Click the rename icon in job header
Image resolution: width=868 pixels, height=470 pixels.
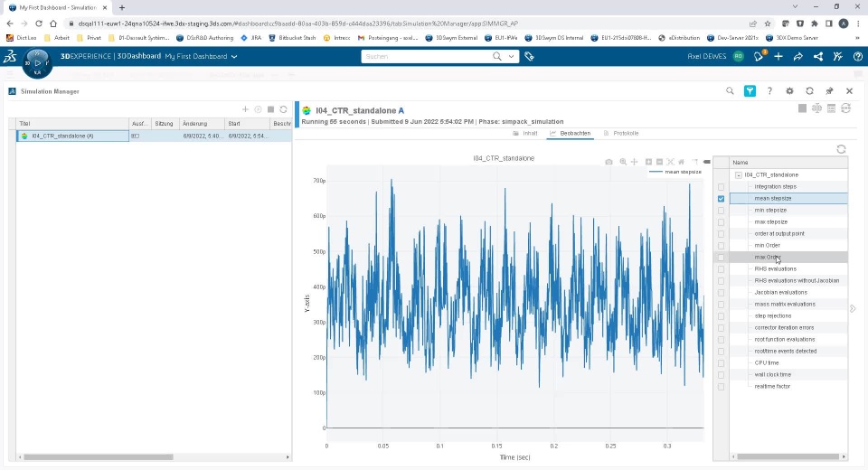click(816, 108)
